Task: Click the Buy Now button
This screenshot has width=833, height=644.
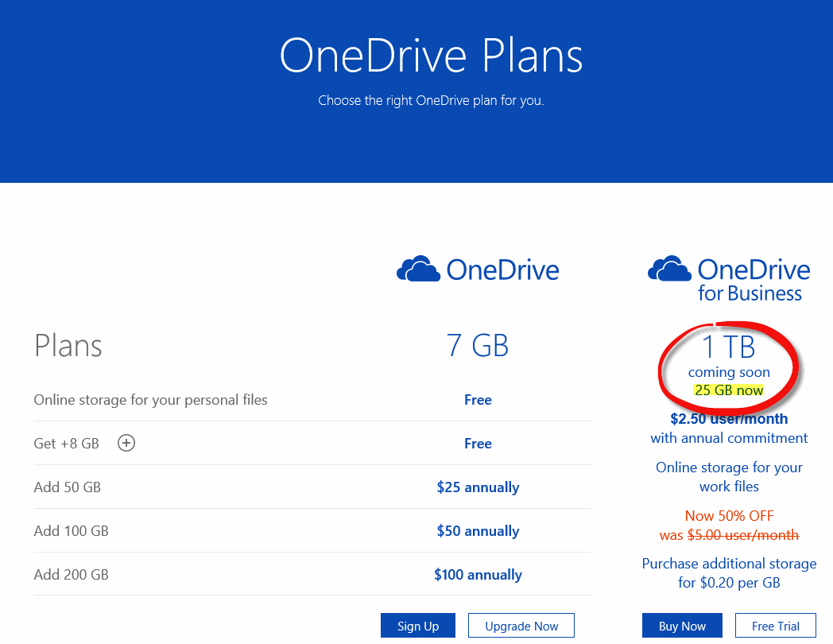Action: point(682,626)
